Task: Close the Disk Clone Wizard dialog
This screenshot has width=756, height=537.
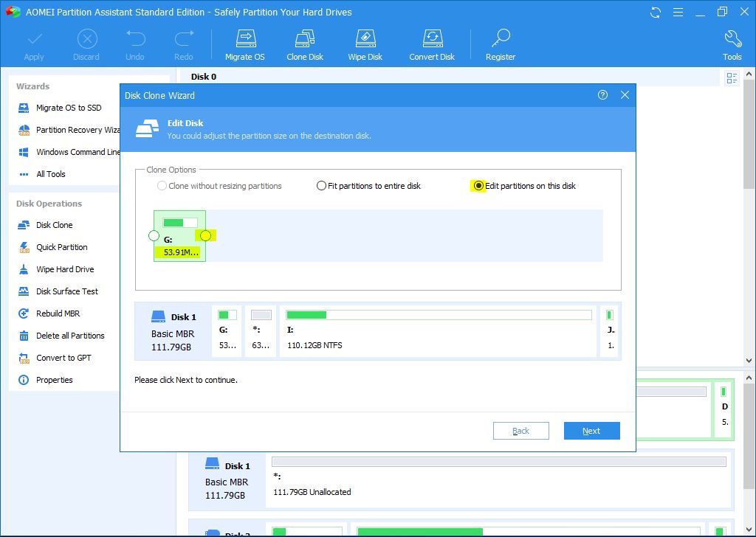Action: 625,95
